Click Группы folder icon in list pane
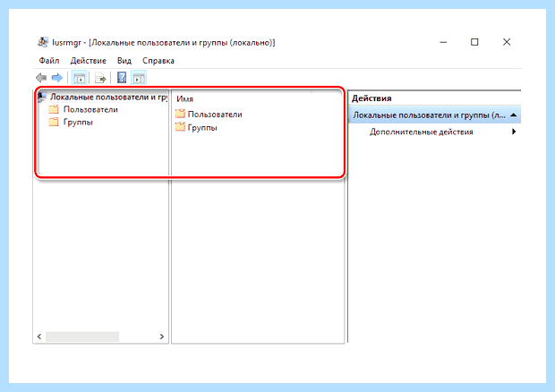Viewport: 555px width, 392px height. click(180, 127)
